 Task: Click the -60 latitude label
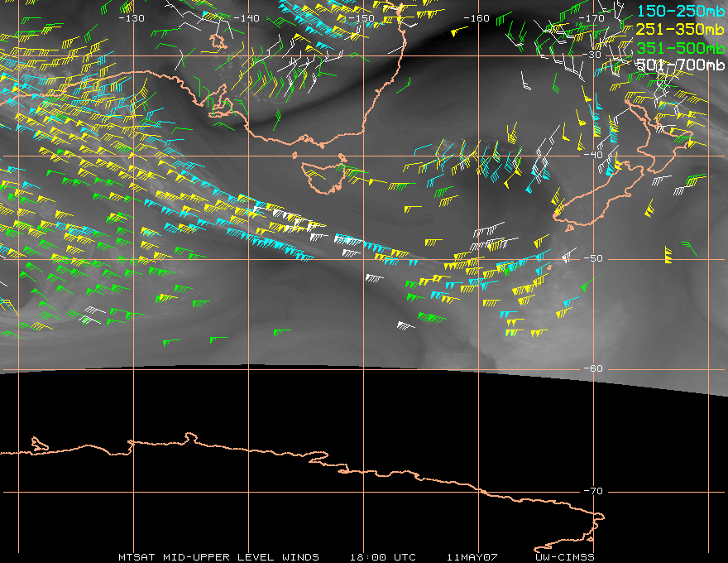click(593, 368)
